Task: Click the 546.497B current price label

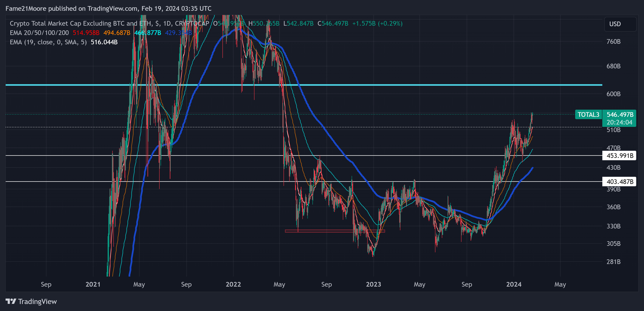Action: click(x=620, y=114)
